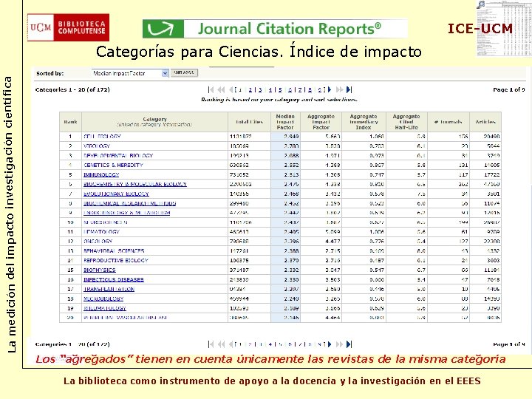Click rewind double-arrow below the table

[221, 344]
